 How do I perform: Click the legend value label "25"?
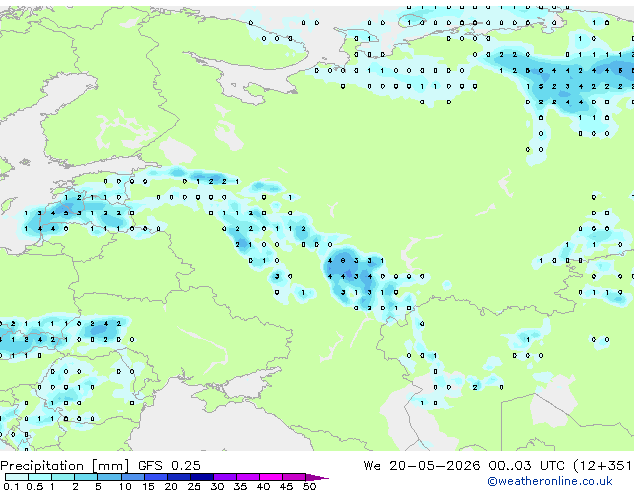[194, 486]
